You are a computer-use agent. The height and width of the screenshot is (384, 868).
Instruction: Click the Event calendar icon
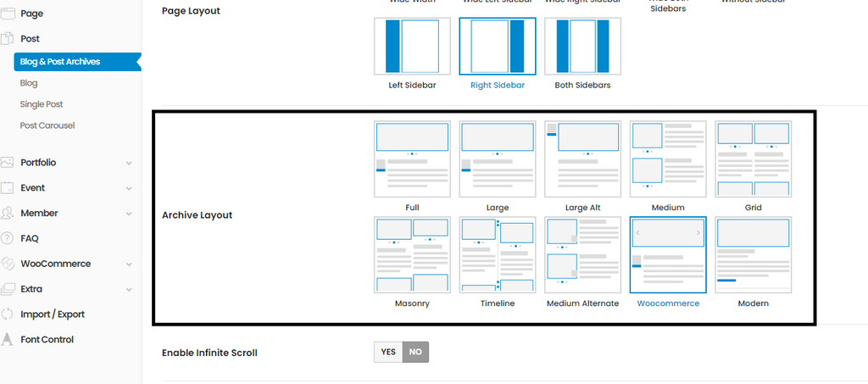7,188
